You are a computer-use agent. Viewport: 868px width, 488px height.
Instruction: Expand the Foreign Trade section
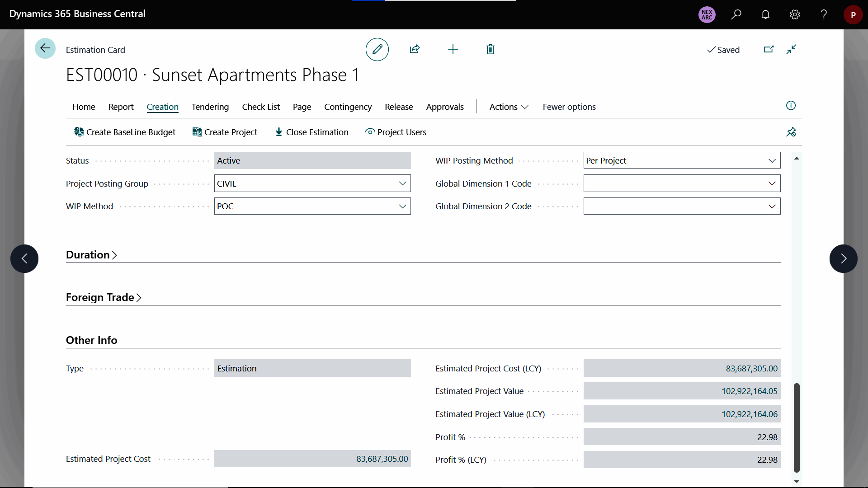[104, 297]
